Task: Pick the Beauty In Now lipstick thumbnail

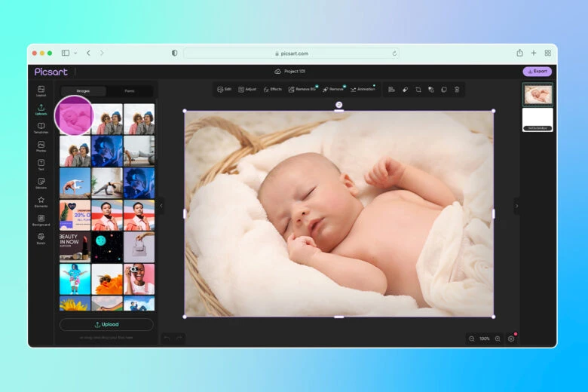Action: pos(75,247)
